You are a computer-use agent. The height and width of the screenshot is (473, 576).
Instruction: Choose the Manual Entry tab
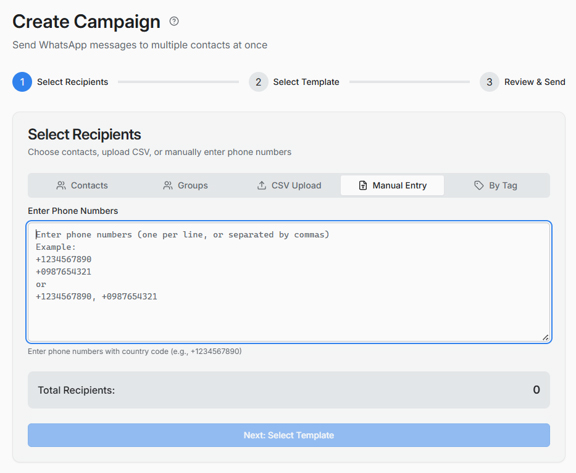[x=392, y=185]
